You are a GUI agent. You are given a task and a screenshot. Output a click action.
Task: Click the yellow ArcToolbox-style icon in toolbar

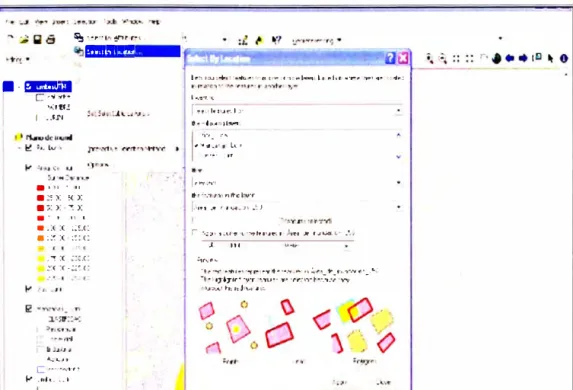pyautogui.click(x=259, y=40)
